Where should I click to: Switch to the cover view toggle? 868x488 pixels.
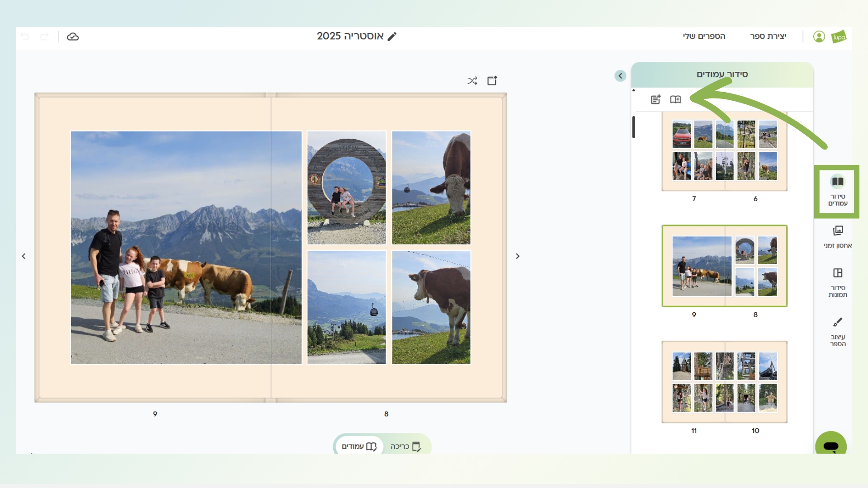[x=406, y=446]
